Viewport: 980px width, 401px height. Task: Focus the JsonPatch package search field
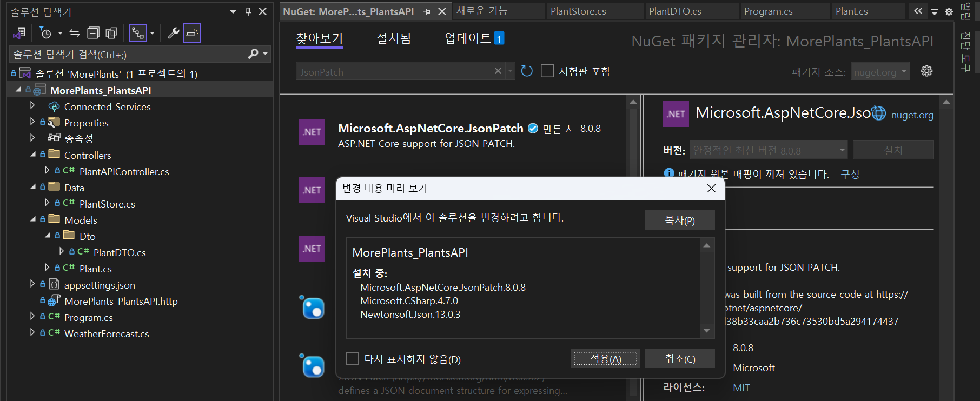pyautogui.click(x=394, y=71)
